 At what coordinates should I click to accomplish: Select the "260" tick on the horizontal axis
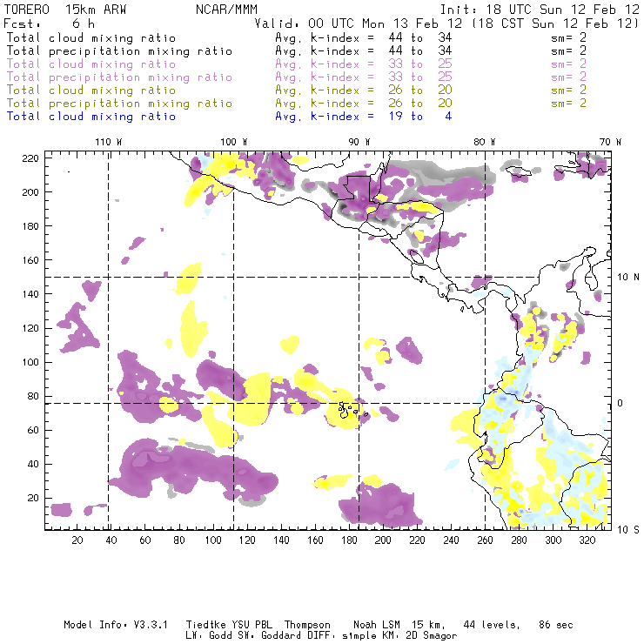pos(485,540)
